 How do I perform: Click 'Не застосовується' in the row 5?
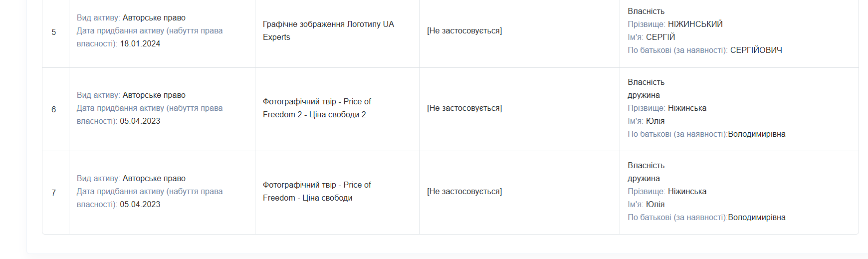464,31
